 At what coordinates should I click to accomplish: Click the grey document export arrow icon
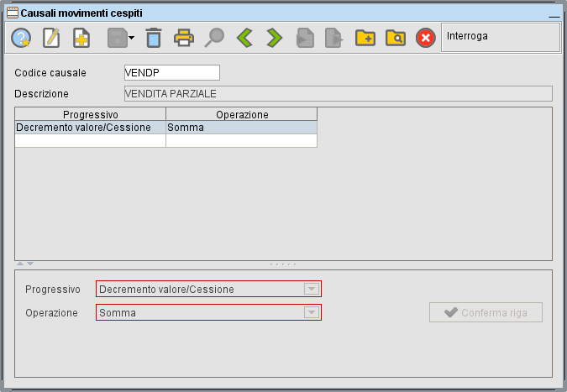[x=334, y=38]
